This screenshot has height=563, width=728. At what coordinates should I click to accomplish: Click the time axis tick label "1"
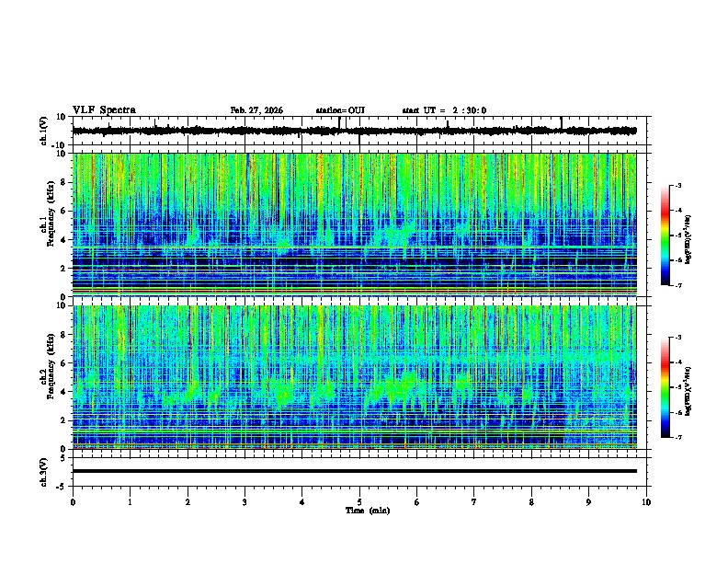[130, 502]
